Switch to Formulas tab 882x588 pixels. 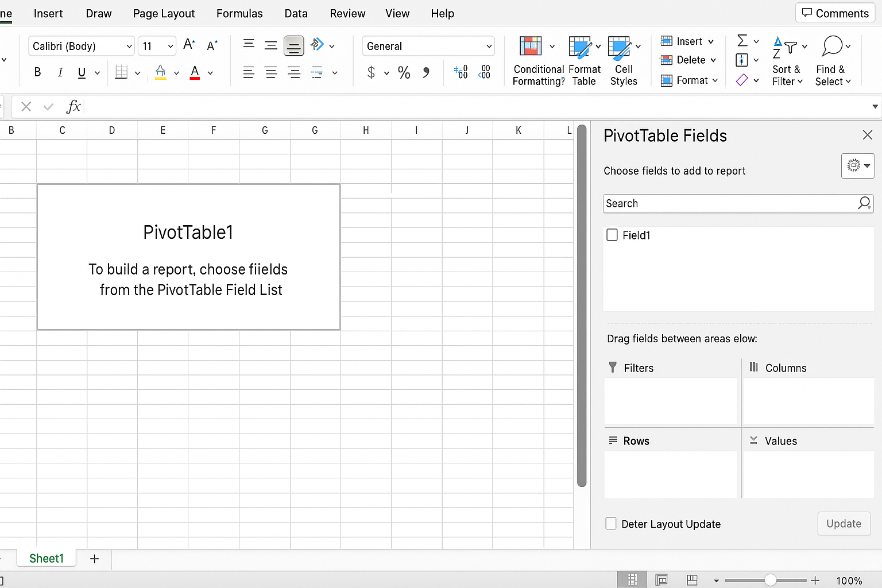(x=239, y=13)
